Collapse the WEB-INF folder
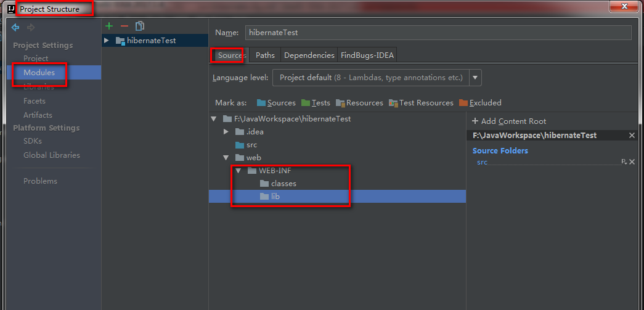Viewport: 644px width, 310px height. pyautogui.click(x=238, y=170)
